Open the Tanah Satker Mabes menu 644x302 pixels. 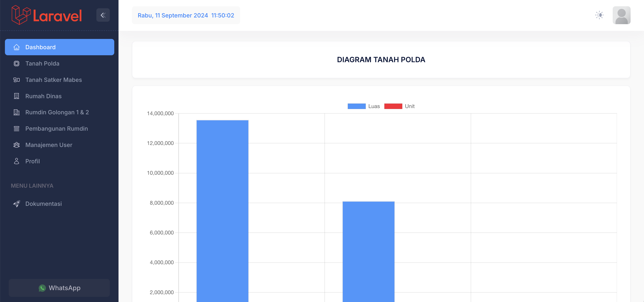pyautogui.click(x=53, y=80)
